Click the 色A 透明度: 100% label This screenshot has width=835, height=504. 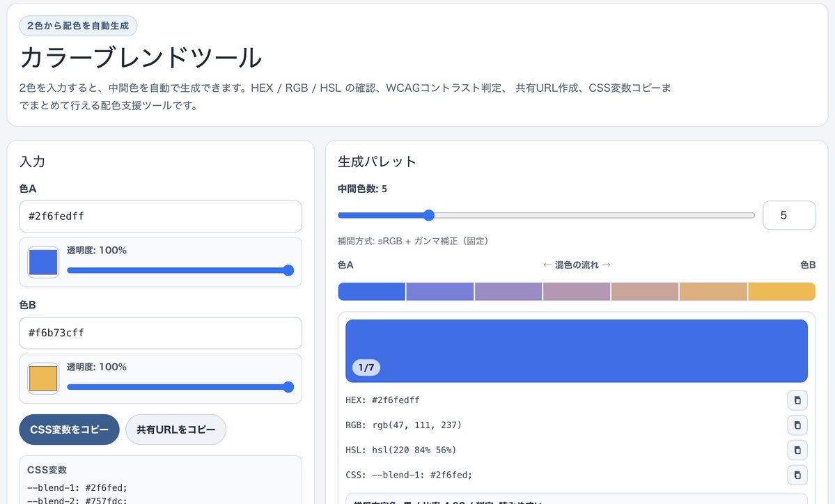97,250
